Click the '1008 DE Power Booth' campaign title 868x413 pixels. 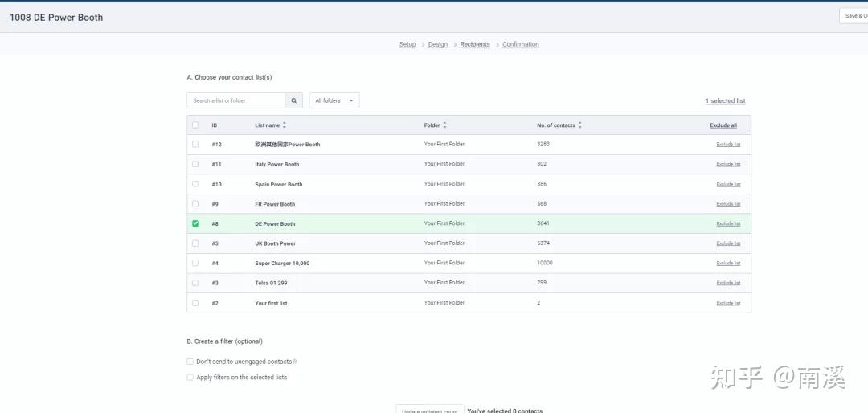coord(56,18)
